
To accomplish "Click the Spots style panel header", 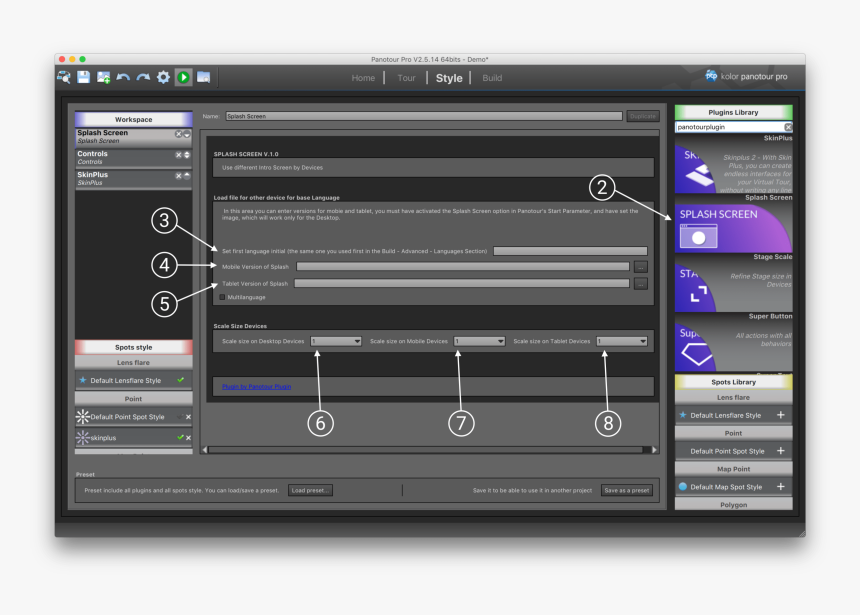I will coord(133,347).
